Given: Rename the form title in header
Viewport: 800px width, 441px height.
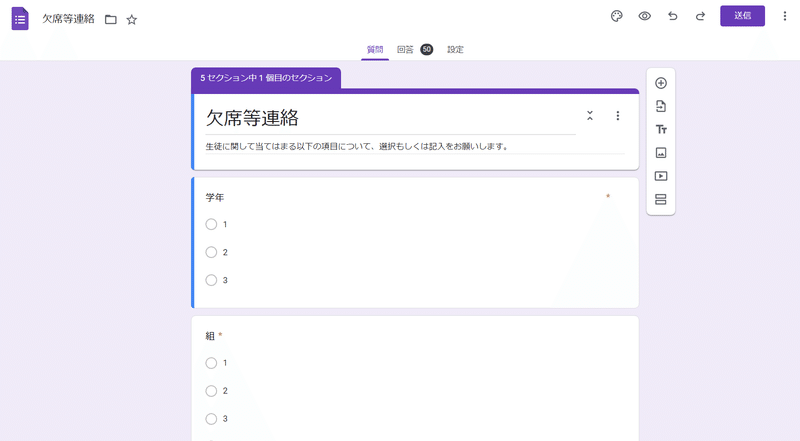Looking at the screenshot, I should [x=68, y=19].
